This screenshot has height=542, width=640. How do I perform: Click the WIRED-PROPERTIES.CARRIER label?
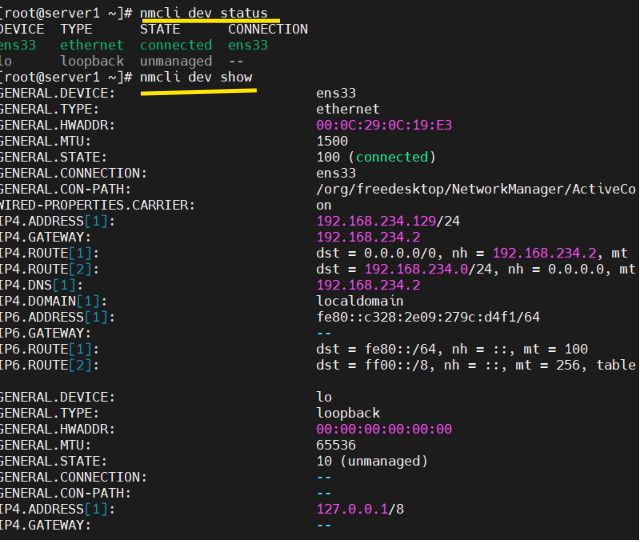(x=97, y=205)
